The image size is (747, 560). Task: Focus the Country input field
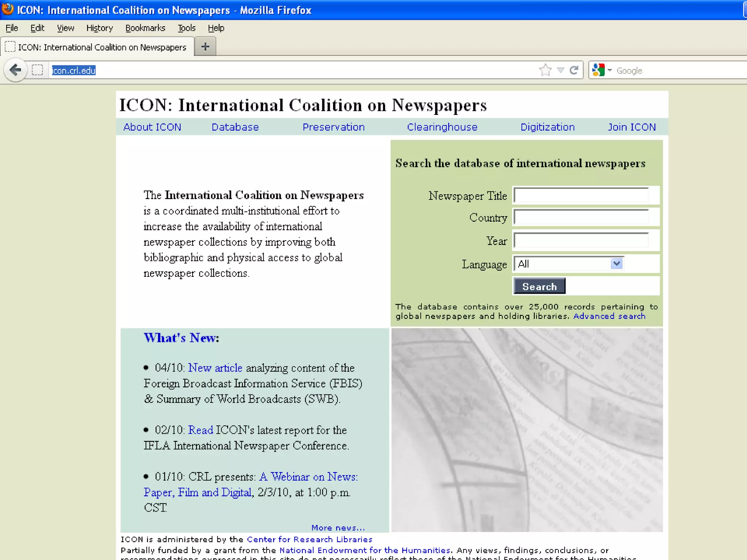pos(581,218)
